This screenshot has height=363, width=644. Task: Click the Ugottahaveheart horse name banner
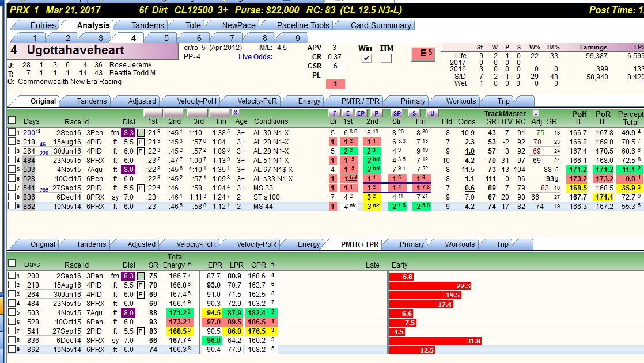93,51
